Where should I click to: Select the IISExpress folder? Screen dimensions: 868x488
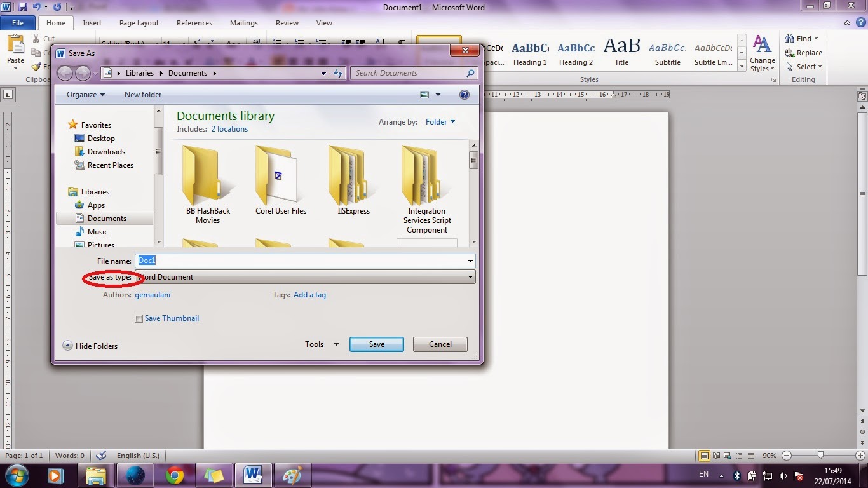click(x=354, y=180)
